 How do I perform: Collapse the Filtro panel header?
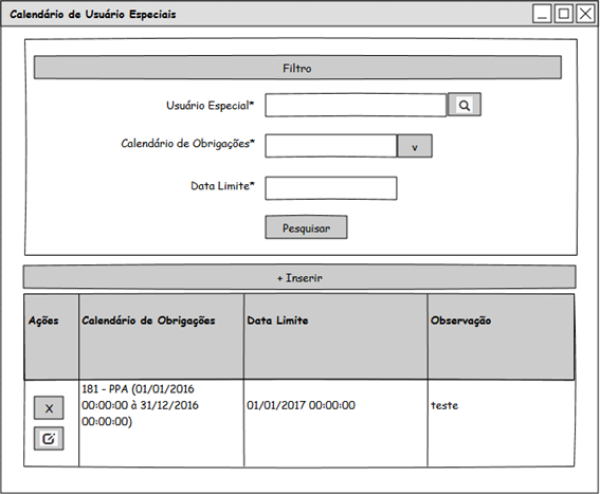(x=297, y=67)
